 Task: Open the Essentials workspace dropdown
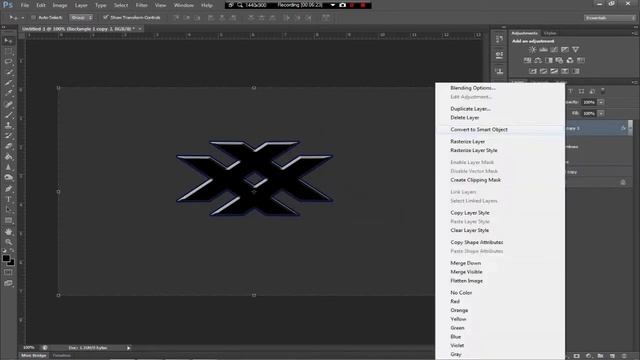click(x=609, y=18)
